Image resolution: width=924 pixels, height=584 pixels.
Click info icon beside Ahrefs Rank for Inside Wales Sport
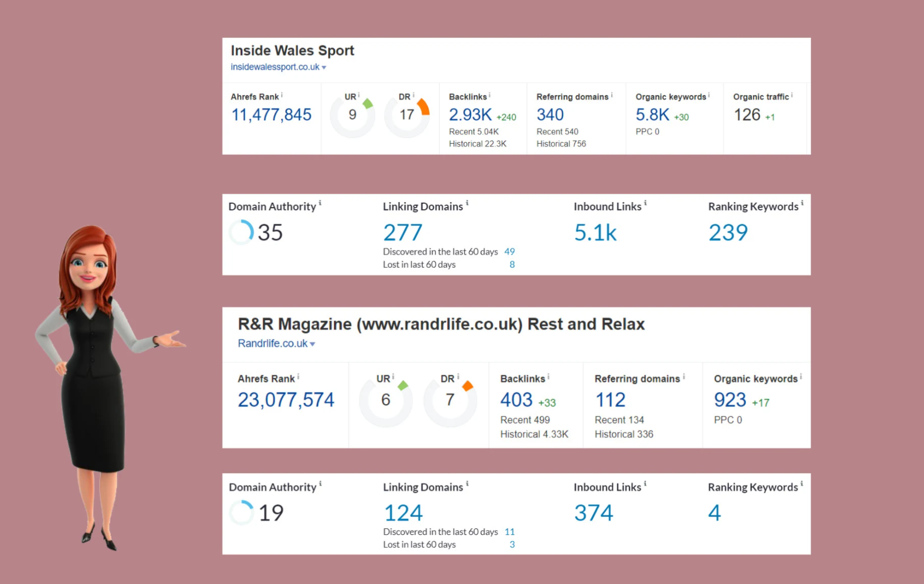(x=282, y=95)
